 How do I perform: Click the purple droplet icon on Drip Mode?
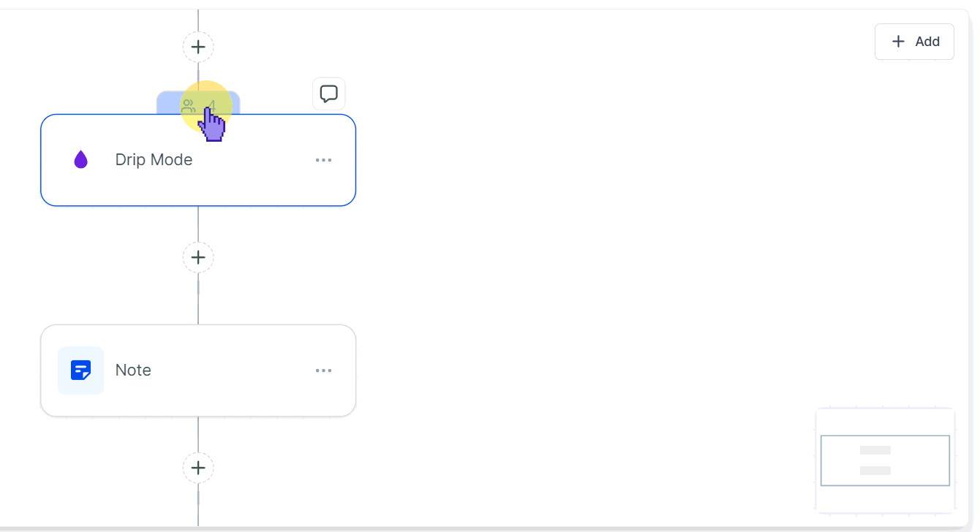pos(80,159)
